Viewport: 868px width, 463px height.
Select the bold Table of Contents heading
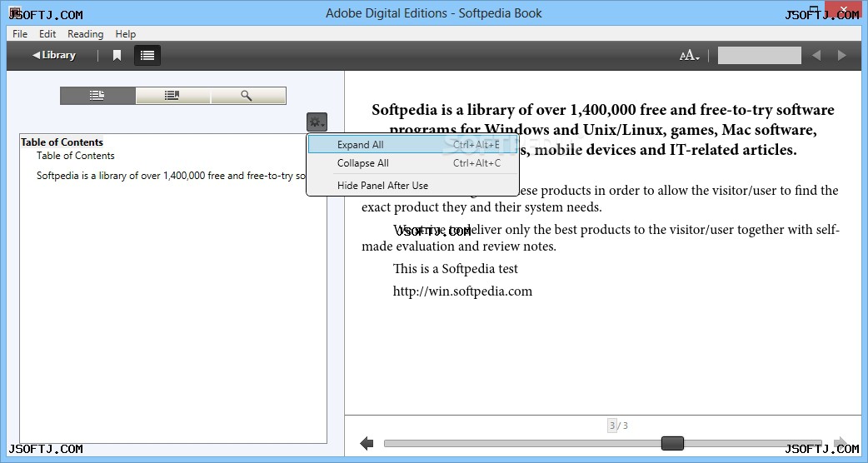coord(62,142)
